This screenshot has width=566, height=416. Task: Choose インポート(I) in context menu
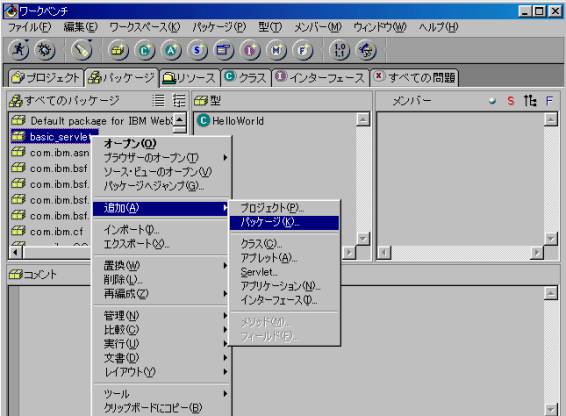pos(161,230)
